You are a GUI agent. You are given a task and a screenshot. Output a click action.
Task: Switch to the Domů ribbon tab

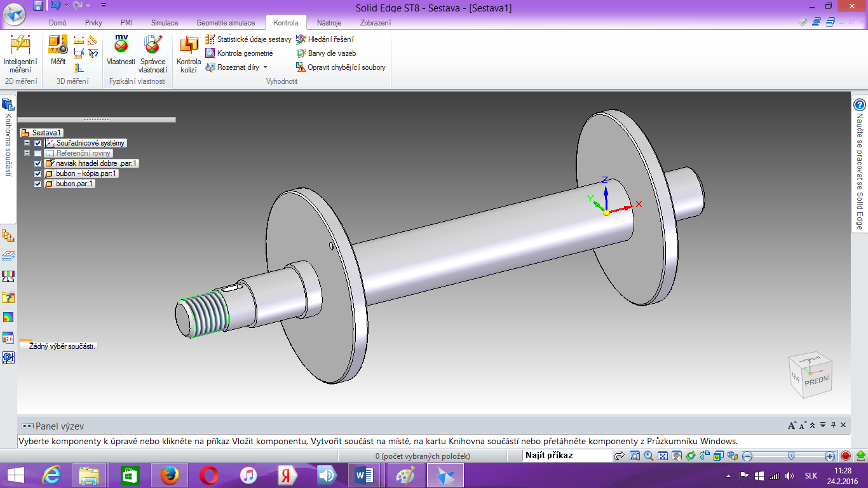point(58,23)
